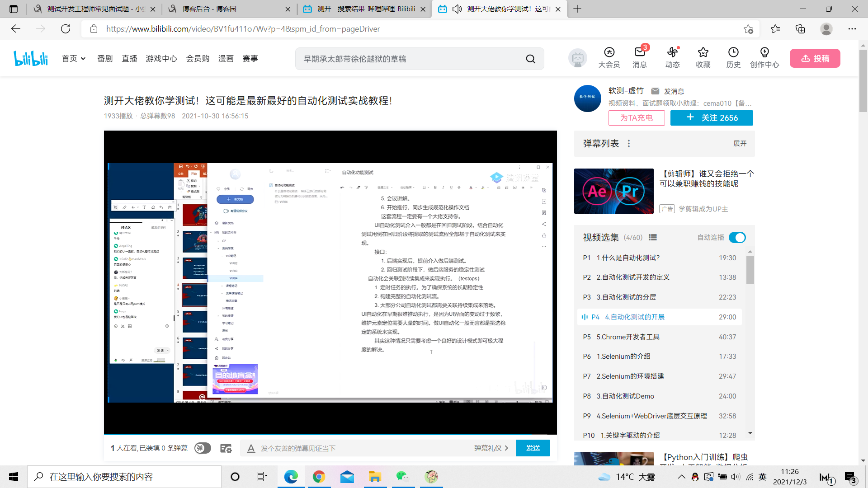Toggle the danmaku display switch
This screenshot has height=488, width=868.
[203, 448]
